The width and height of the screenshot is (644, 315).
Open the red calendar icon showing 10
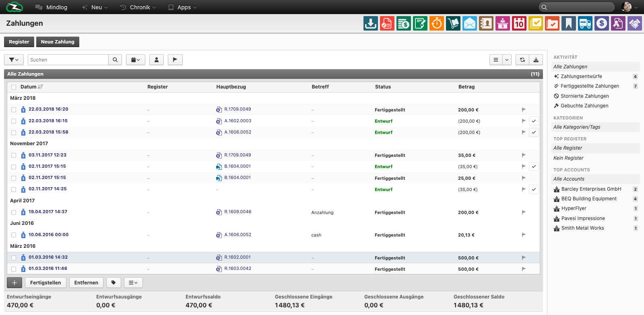(519, 23)
